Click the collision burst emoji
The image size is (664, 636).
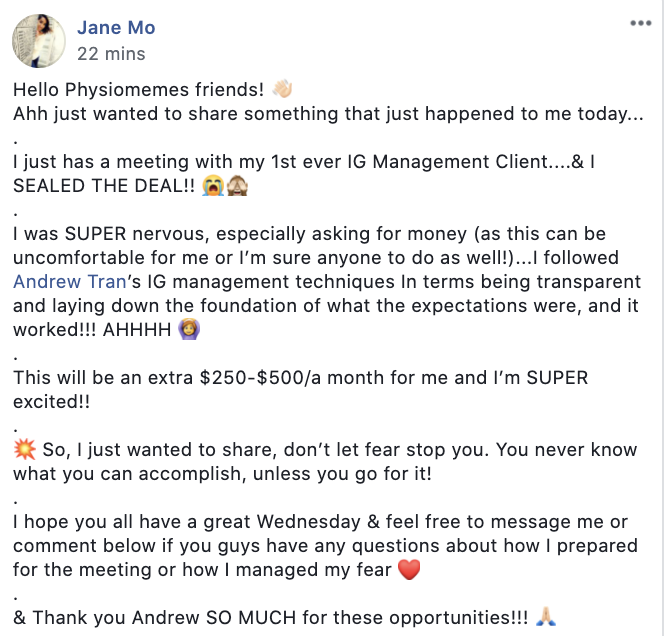[24, 450]
